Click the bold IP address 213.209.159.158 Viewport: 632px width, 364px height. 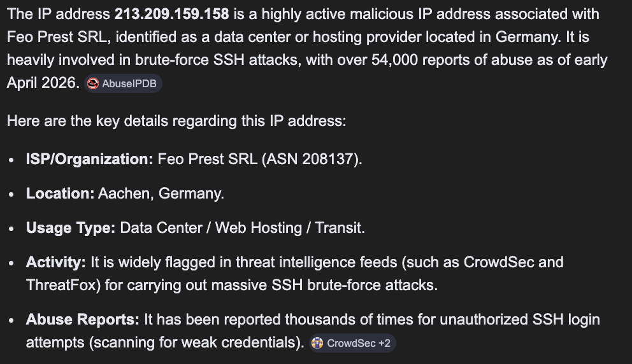[172, 14]
